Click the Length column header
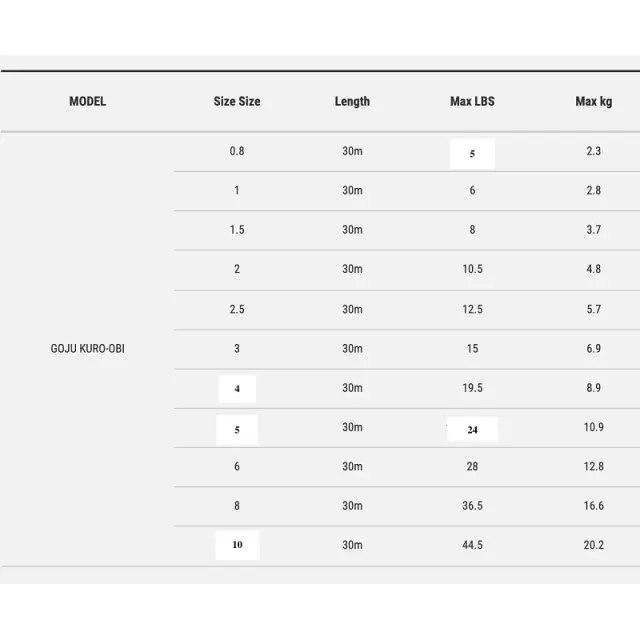The width and height of the screenshot is (640, 640). click(352, 101)
